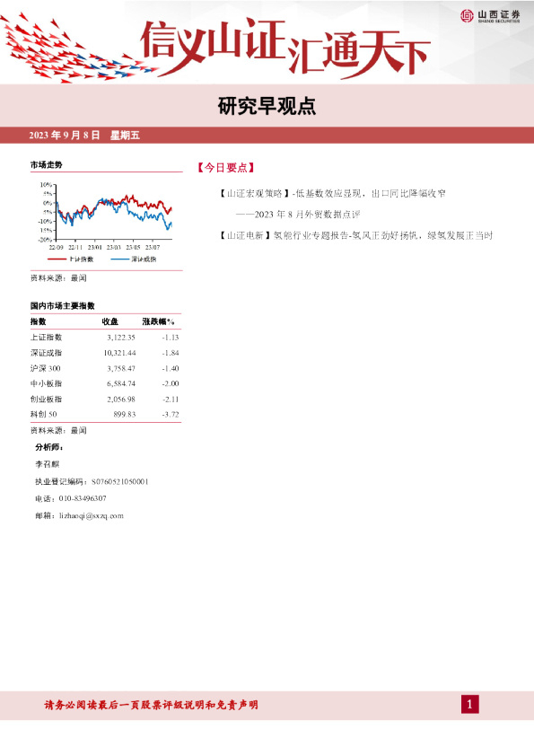Screen dimensions: 534x756
Task: Open the 山证宏观策略 report headline
Action: 332,193
